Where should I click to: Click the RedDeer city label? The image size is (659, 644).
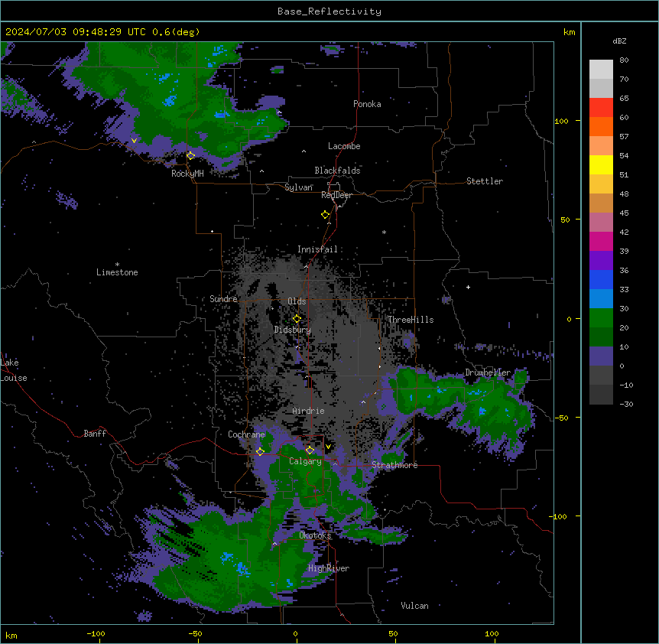pos(336,195)
